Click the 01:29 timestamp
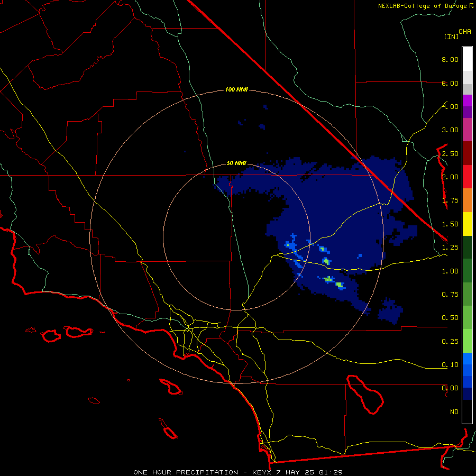Viewport: 476px width, 476px height. tap(331, 472)
